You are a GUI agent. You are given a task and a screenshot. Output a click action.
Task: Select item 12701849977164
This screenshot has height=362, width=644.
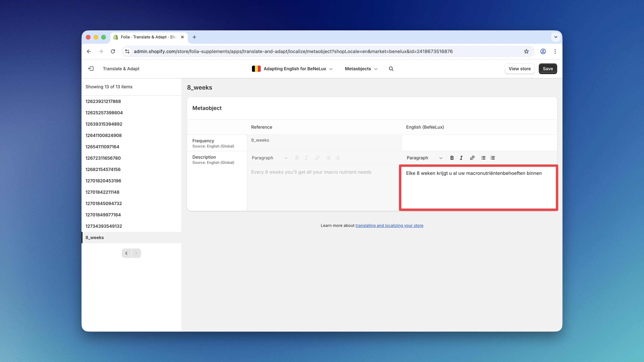pos(131,215)
